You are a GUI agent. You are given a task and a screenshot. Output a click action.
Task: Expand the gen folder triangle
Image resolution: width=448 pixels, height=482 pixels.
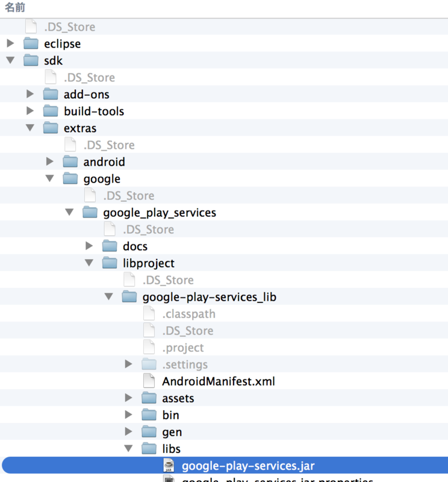[x=128, y=431]
